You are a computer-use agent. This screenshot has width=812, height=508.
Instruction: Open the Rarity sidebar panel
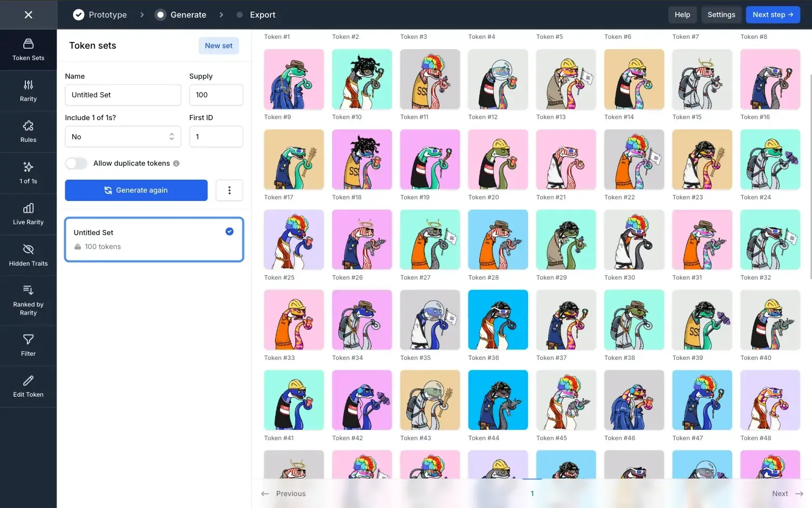[28, 91]
